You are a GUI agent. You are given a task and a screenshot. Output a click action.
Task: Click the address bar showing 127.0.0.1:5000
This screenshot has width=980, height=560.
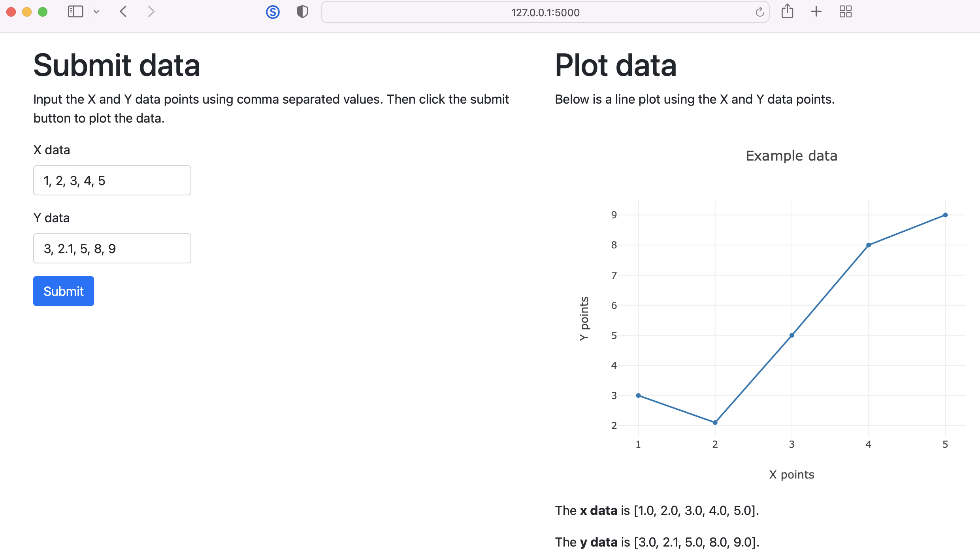click(545, 12)
